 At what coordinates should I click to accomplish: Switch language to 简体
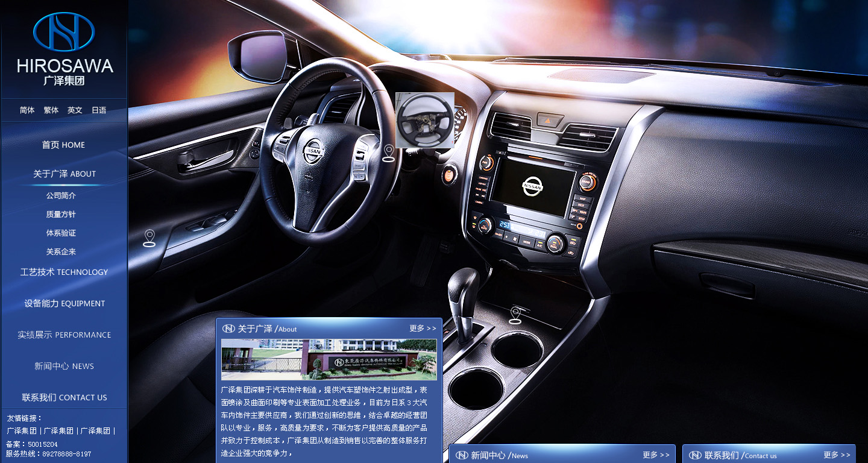27,110
